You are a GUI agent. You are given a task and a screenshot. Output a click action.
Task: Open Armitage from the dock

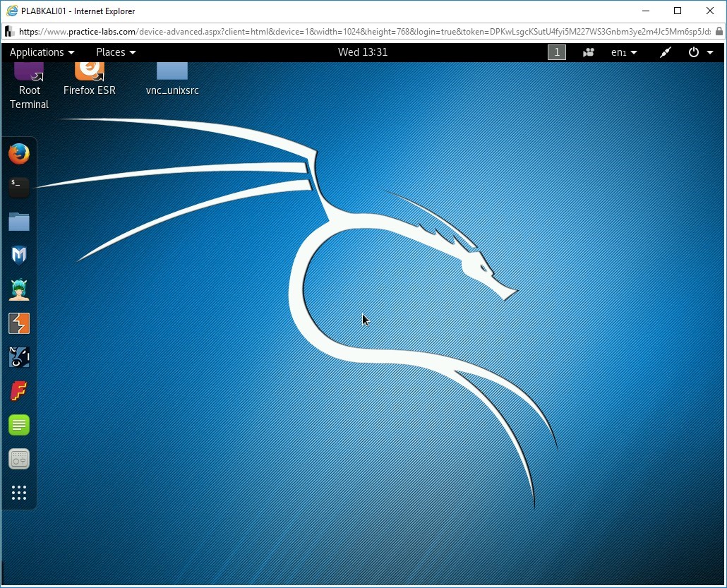click(x=19, y=289)
